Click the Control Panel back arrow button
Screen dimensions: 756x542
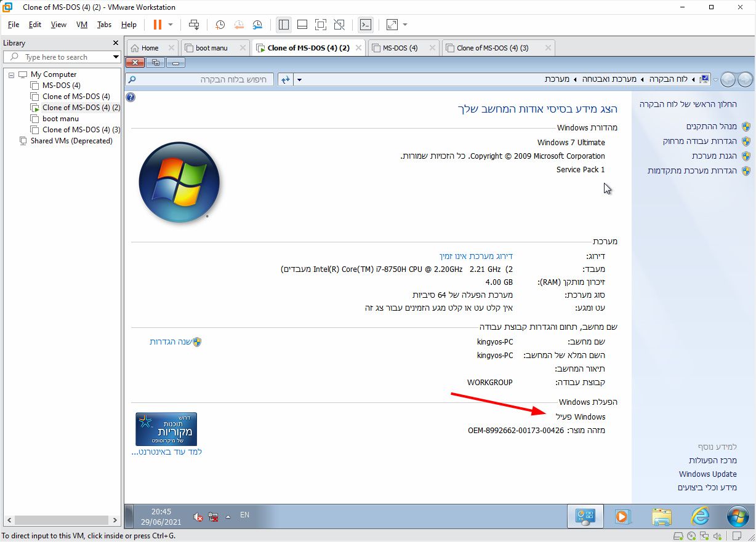click(745, 79)
